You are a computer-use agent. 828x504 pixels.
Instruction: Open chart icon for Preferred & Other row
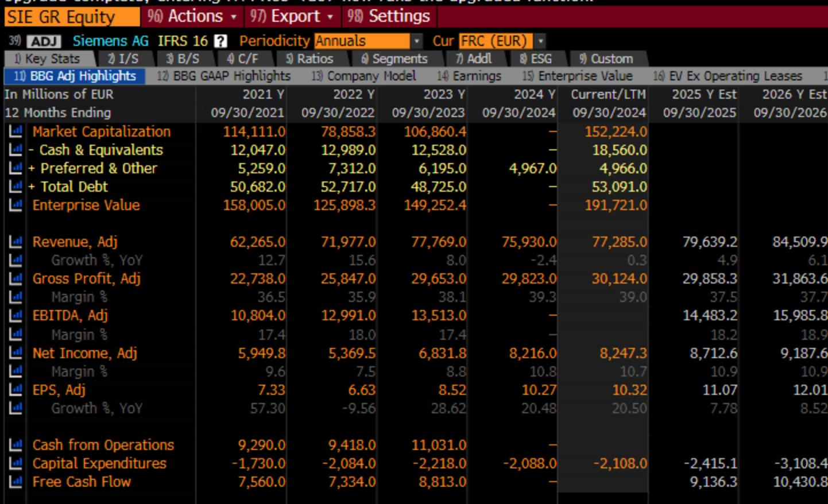tap(16, 168)
